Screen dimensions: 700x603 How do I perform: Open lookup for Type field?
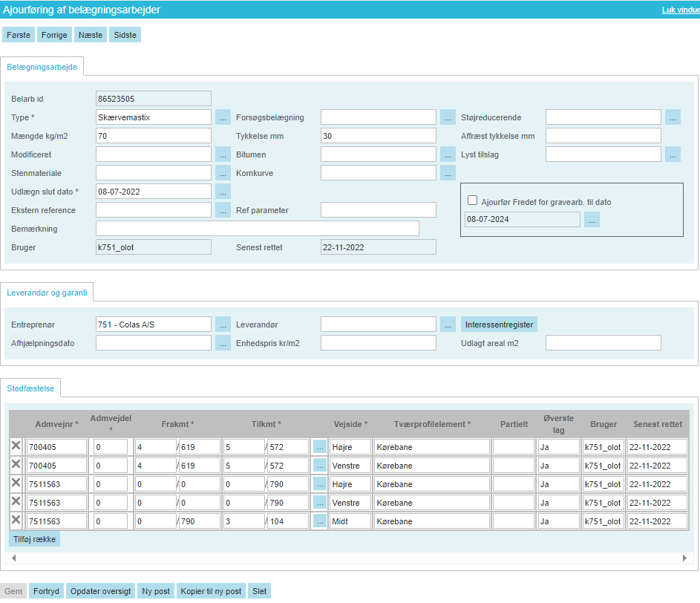pos(223,117)
